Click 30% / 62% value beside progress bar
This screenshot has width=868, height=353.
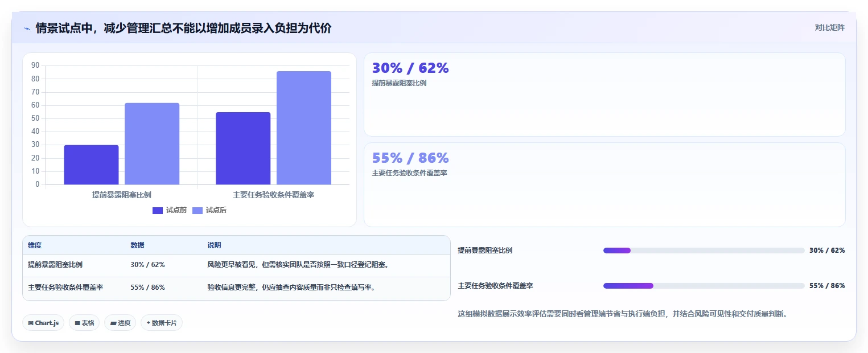[x=827, y=251]
